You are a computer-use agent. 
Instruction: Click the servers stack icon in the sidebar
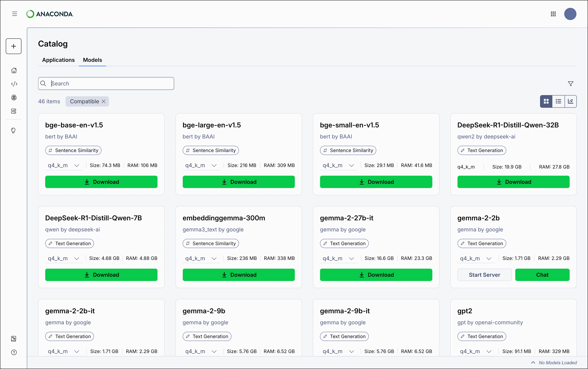pyautogui.click(x=14, y=111)
